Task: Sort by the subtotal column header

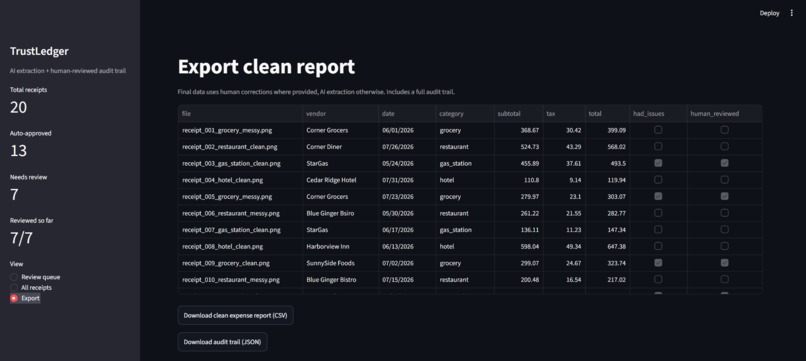Action: tap(518, 114)
